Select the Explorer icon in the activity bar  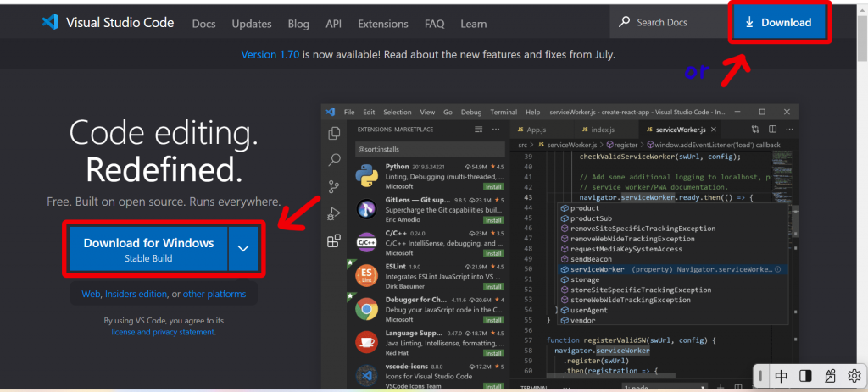click(x=334, y=133)
